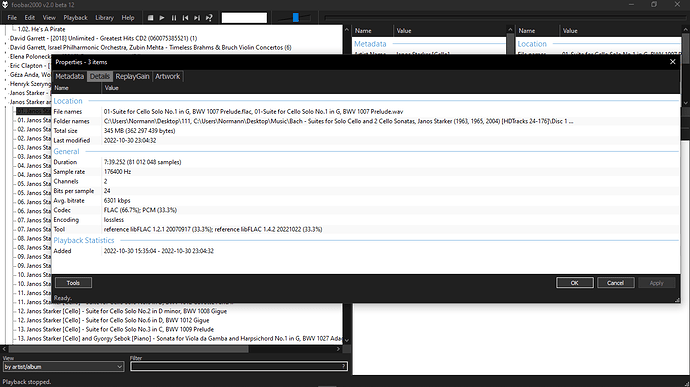Click the Apply button in Properties

point(656,283)
